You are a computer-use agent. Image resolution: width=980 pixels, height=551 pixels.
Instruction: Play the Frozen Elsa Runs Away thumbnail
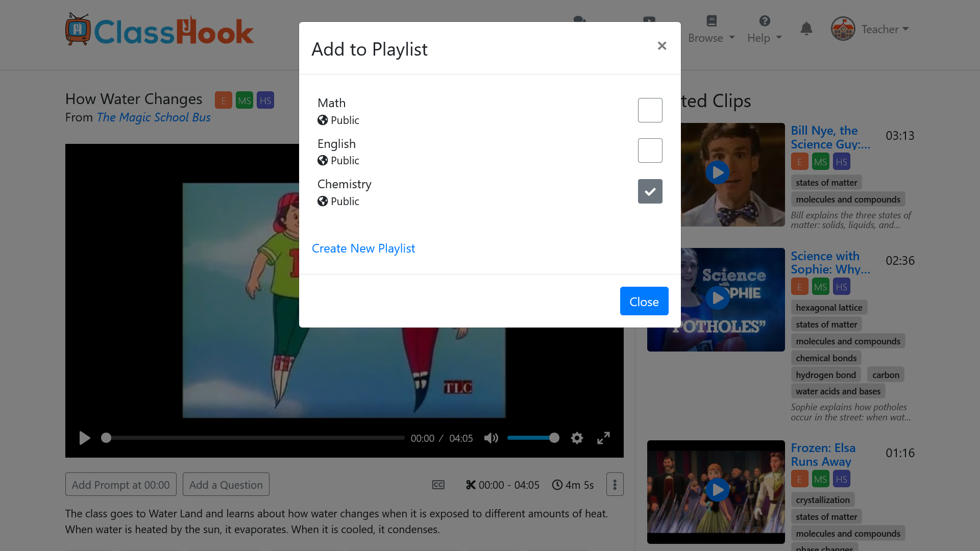pyautogui.click(x=717, y=490)
